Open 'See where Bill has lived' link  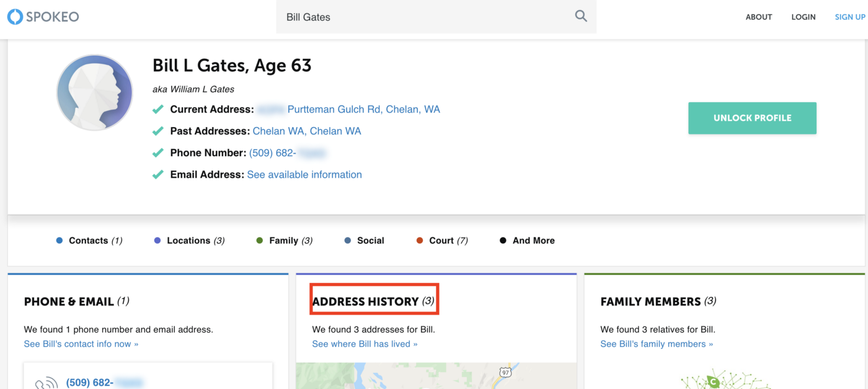point(365,344)
